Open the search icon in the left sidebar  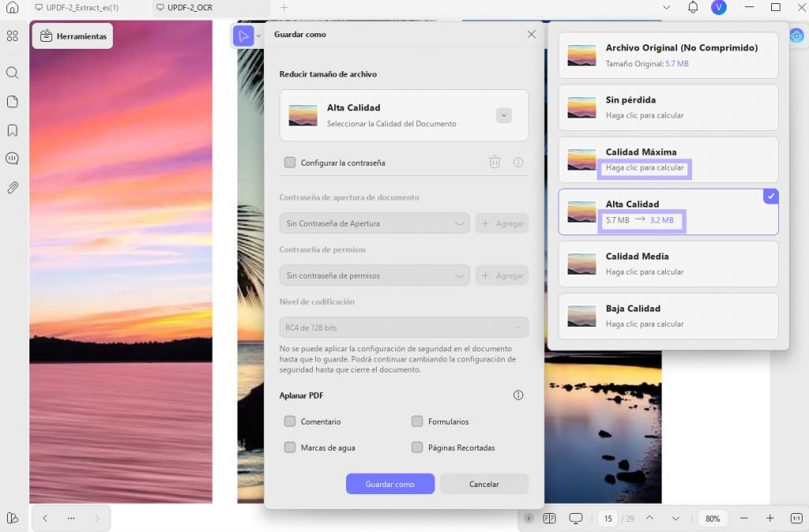click(x=13, y=73)
